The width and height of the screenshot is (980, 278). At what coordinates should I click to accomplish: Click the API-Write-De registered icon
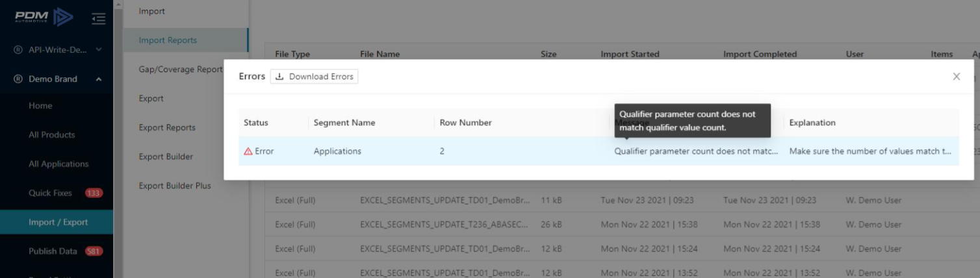tap(19, 49)
